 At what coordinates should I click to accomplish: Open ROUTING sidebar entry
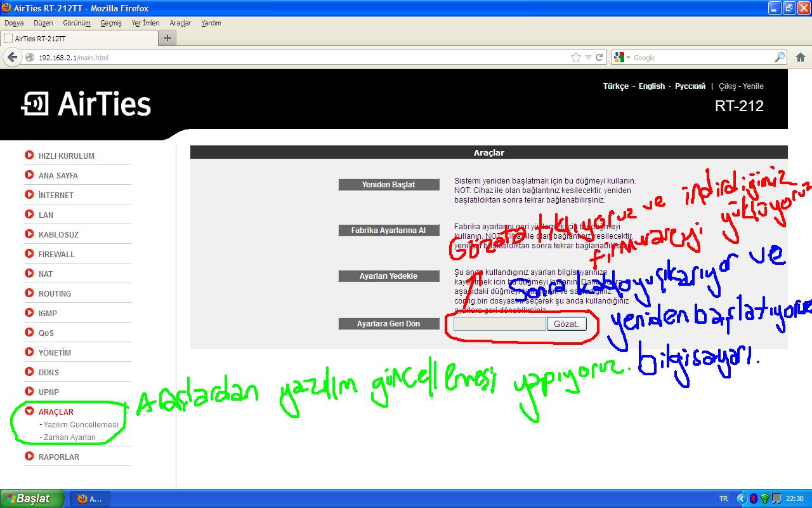pyautogui.click(x=55, y=293)
